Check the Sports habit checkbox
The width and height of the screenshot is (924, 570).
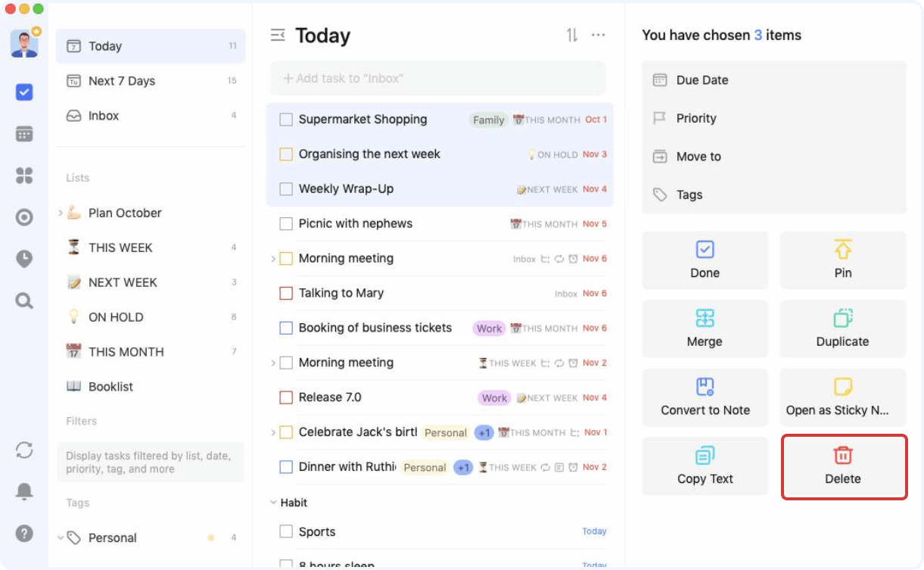click(285, 531)
